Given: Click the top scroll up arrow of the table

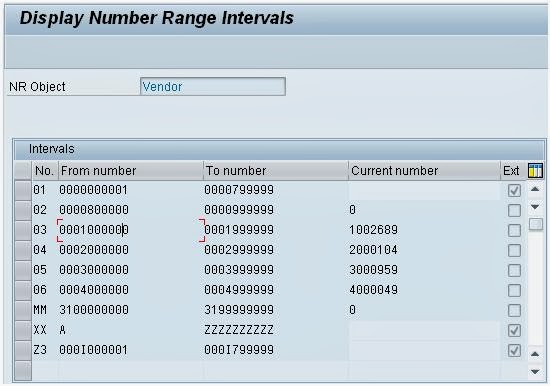Looking at the screenshot, I should pyautogui.click(x=535, y=189).
